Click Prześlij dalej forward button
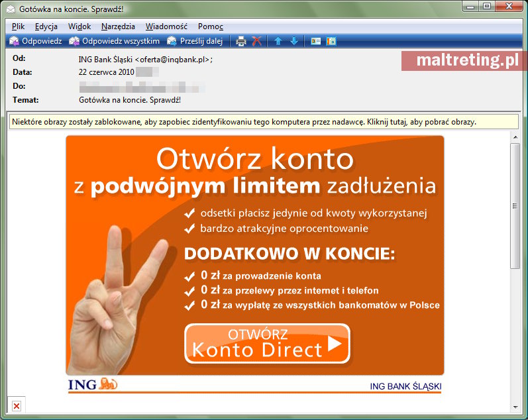The image size is (528, 420). click(x=195, y=41)
